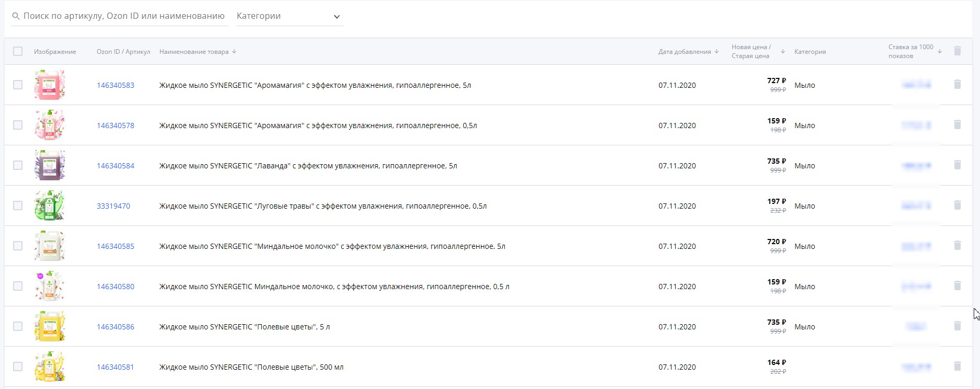
Task: Open Ozon ID 146340580 link
Action: [116, 287]
